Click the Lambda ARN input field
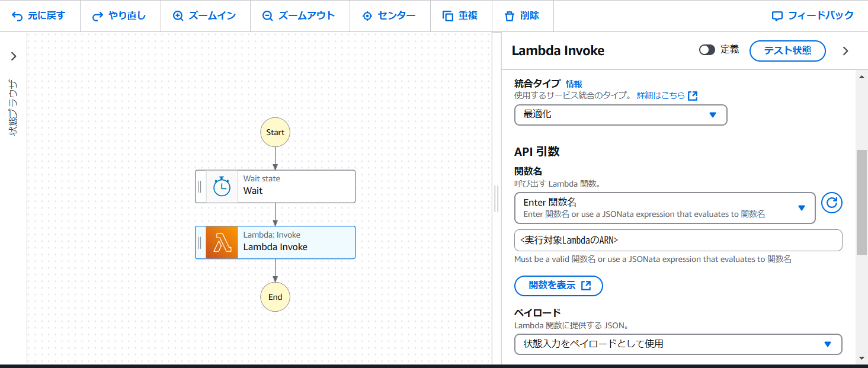 tap(678, 240)
